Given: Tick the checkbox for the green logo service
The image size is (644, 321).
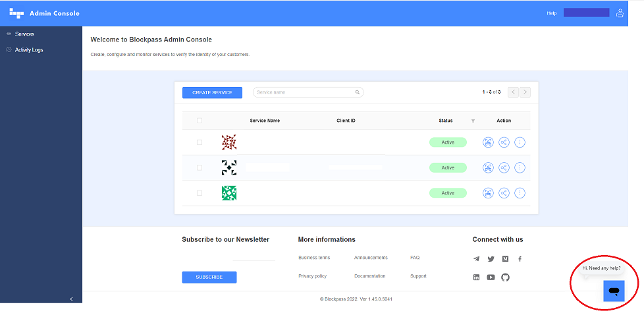Looking at the screenshot, I should (200, 193).
